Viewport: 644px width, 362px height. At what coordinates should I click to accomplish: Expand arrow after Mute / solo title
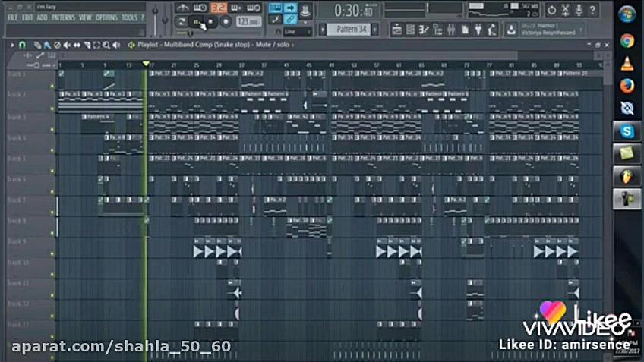click(293, 45)
